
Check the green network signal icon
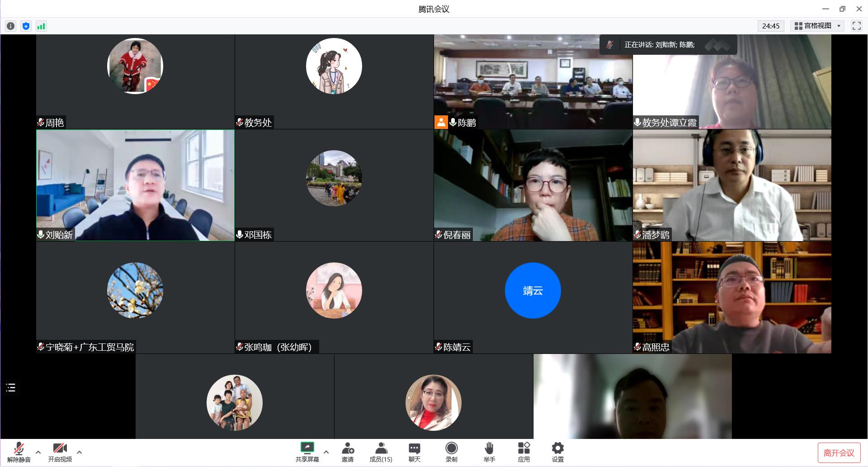(41, 26)
